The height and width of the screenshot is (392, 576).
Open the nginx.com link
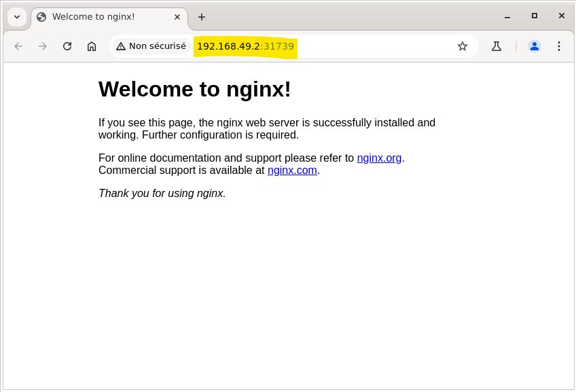tap(292, 171)
